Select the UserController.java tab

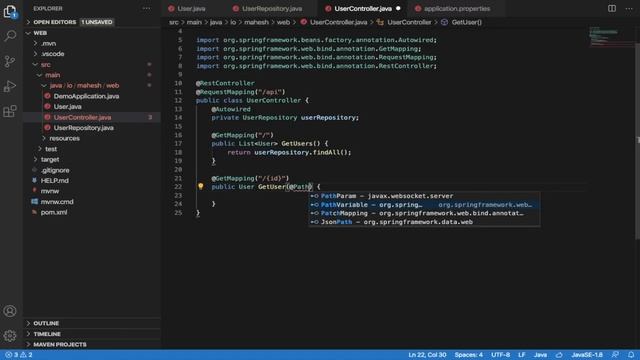[362, 8]
